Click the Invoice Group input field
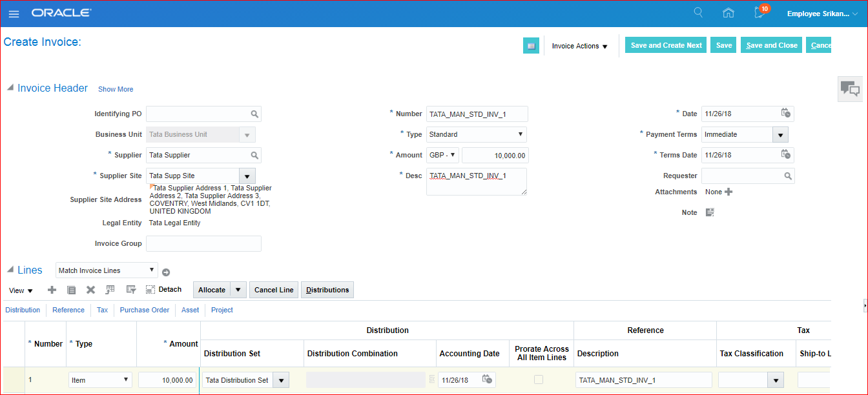Screen dimensions: 868x395 [203, 243]
